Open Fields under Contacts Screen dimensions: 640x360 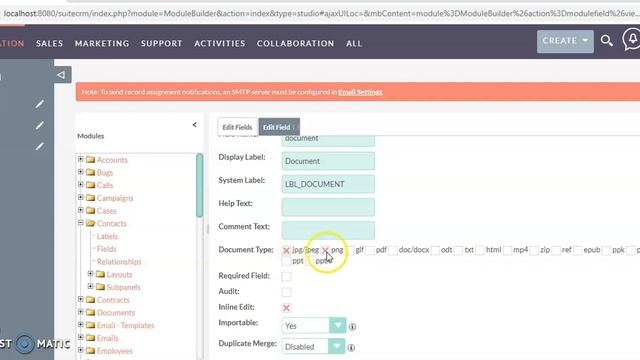107,249
